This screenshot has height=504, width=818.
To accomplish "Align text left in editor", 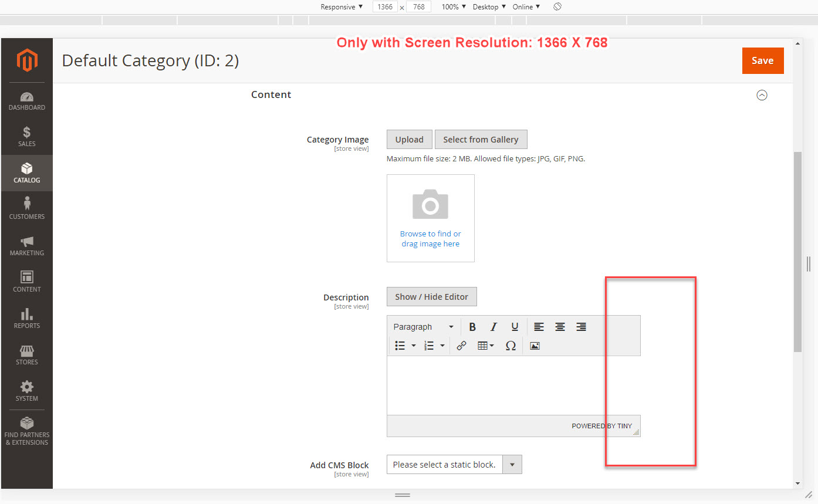I will 539,327.
